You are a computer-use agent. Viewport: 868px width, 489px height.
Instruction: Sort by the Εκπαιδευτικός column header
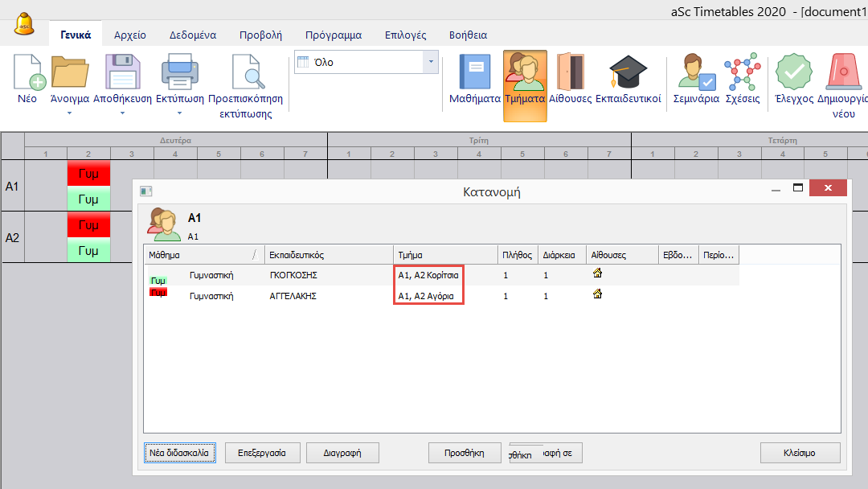click(x=328, y=255)
